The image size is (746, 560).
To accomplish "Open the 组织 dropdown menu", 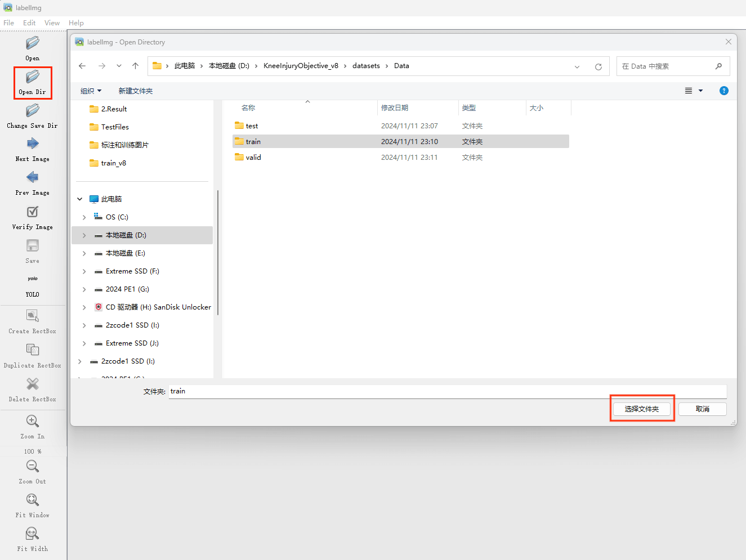I will (x=91, y=91).
